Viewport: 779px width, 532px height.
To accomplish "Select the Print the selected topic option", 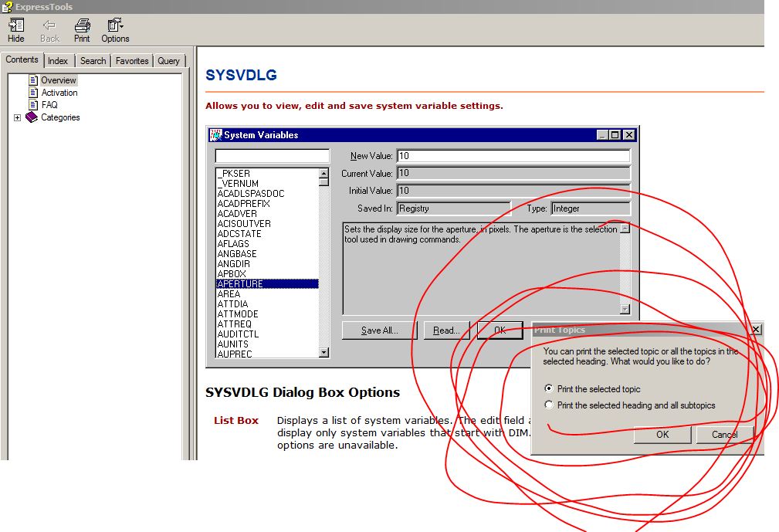I will point(549,389).
